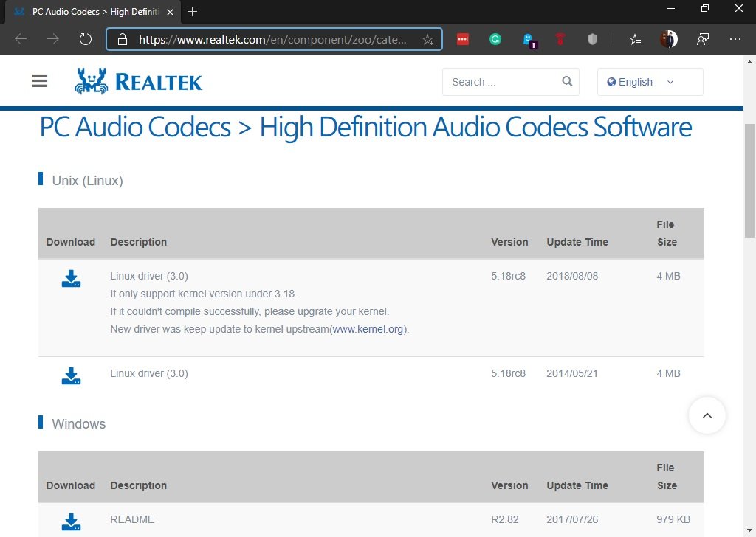
Task: Open a new browser tab
Action: [193, 12]
